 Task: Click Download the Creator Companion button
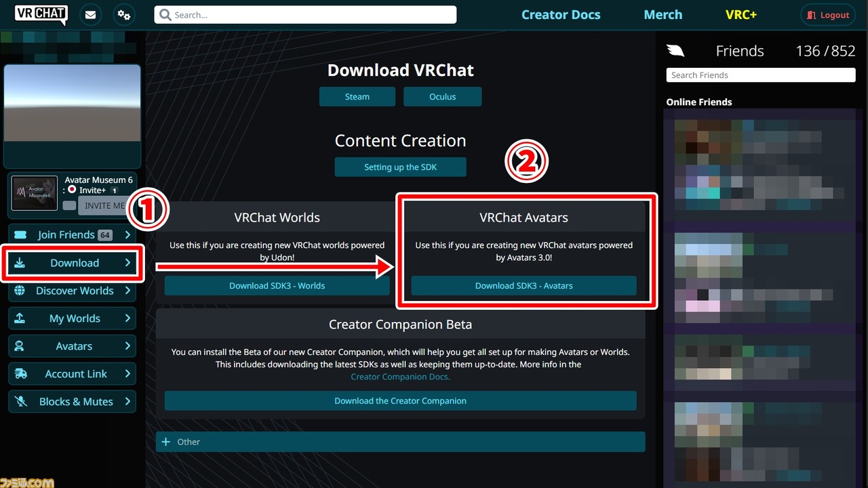tap(400, 401)
